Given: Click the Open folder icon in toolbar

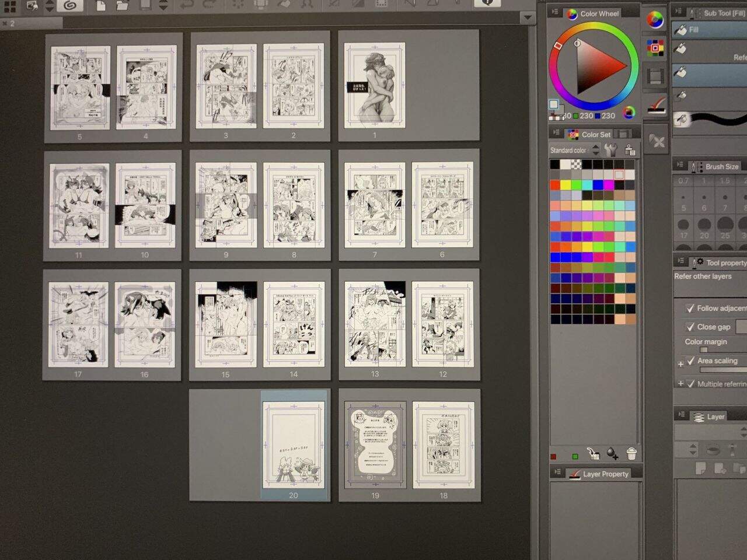Looking at the screenshot, I should (122, 6).
